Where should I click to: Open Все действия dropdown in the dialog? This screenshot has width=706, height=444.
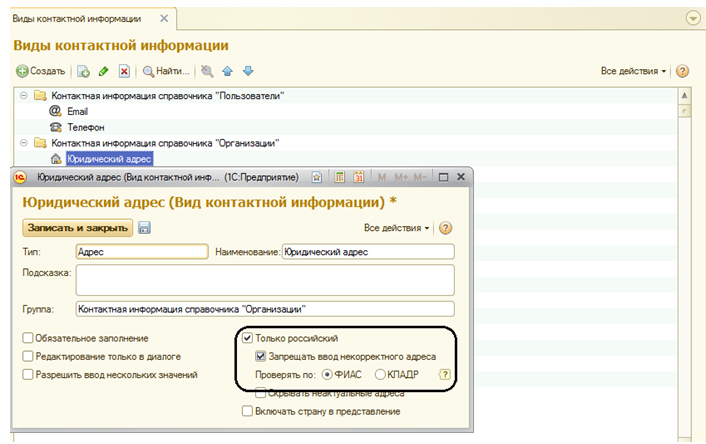pos(397,228)
